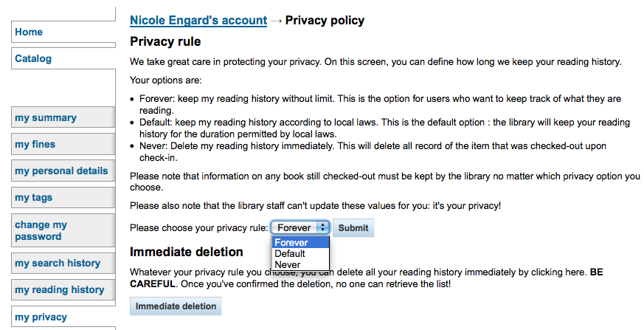The image size is (644, 330).
Task: Open my search history
Action: (x=63, y=263)
